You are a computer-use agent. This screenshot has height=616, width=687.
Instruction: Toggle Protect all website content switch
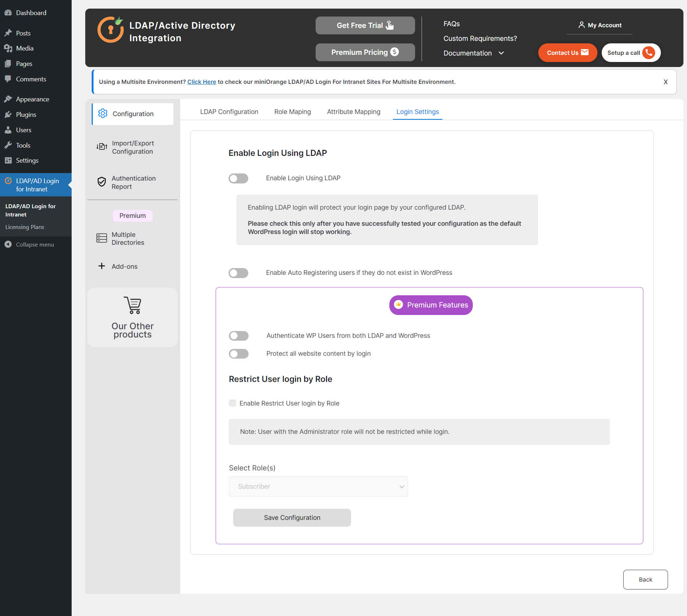pyautogui.click(x=239, y=354)
